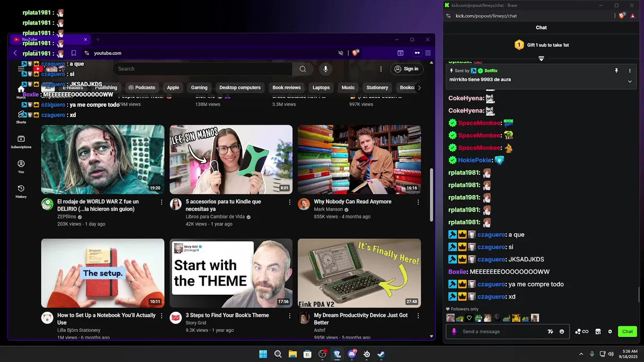The width and height of the screenshot is (644, 362).
Task: Click bookmark icon beside youtube.com address
Action: click(73, 53)
